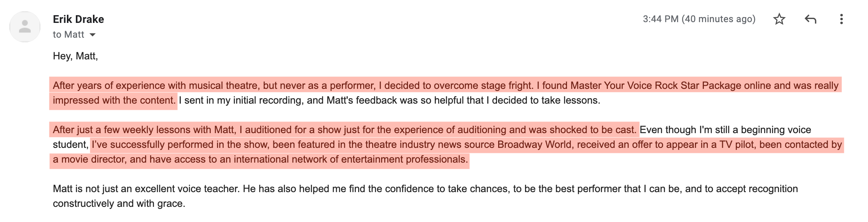868x222 pixels.
Task: Open the three-dot more options menu
Action: 841,19
